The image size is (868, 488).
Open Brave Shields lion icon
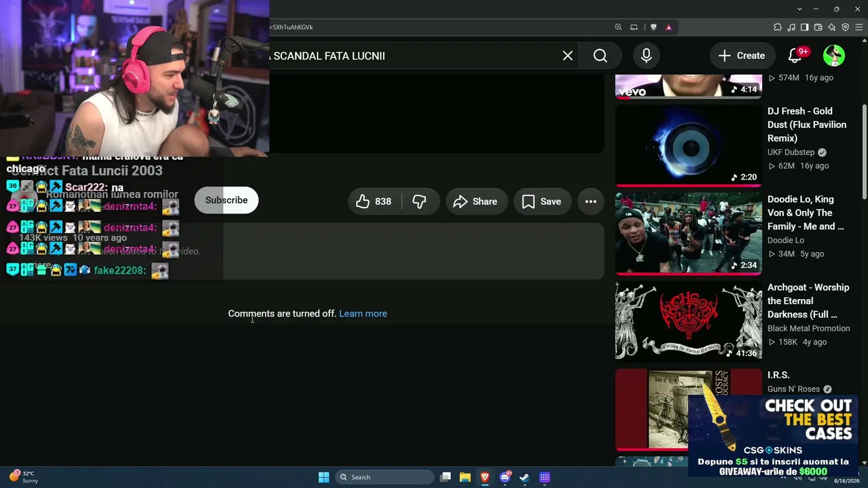tap(653, 27)
